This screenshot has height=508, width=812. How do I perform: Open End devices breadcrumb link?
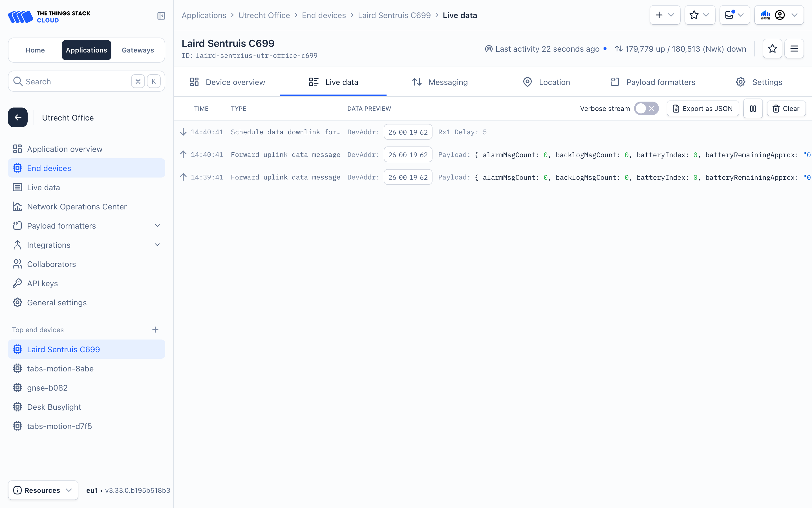323,16
